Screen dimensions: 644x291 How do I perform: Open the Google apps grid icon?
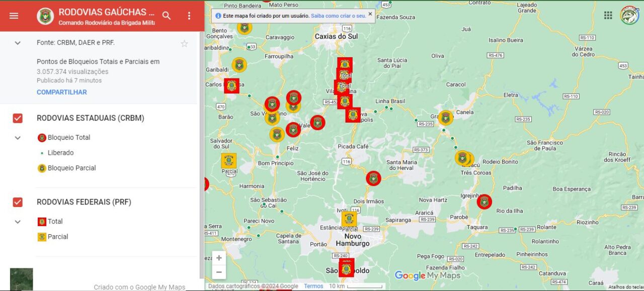(608, 15)
